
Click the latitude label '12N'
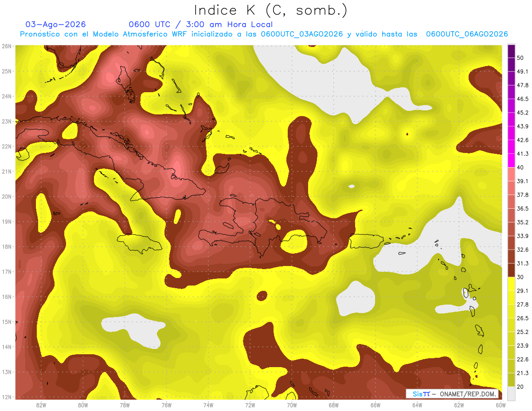(7, 397)
